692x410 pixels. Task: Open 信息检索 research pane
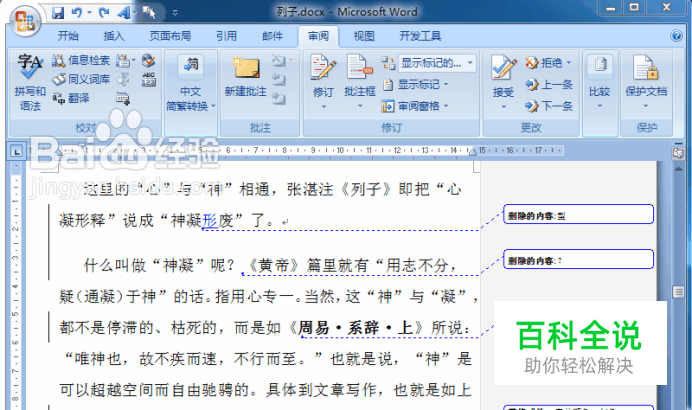tap(81, 60)
